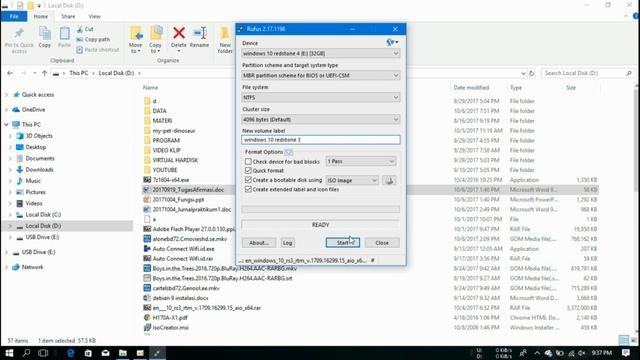Open the Cluster size dropdown

point(320,120)
